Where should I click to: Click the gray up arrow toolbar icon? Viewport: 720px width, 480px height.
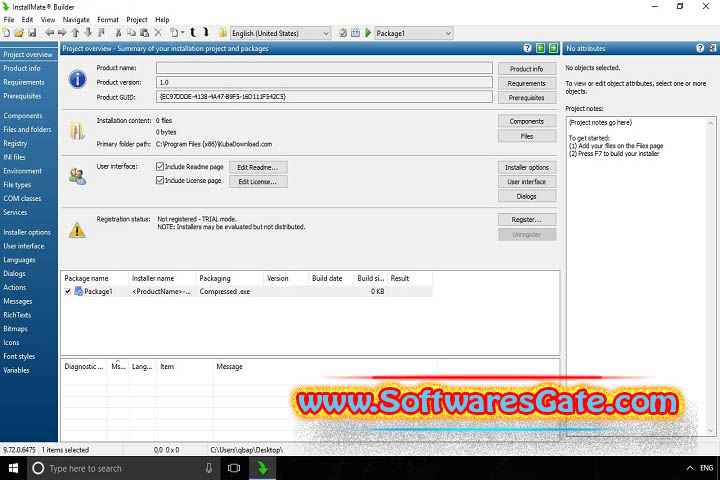point(75,33)
